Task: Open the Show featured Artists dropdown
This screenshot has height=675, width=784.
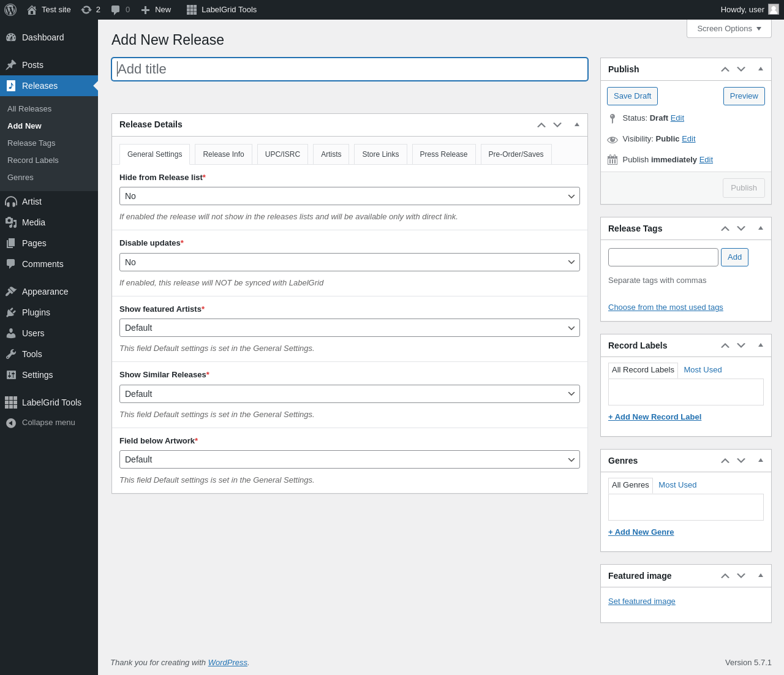Action: tap(350, 328)
